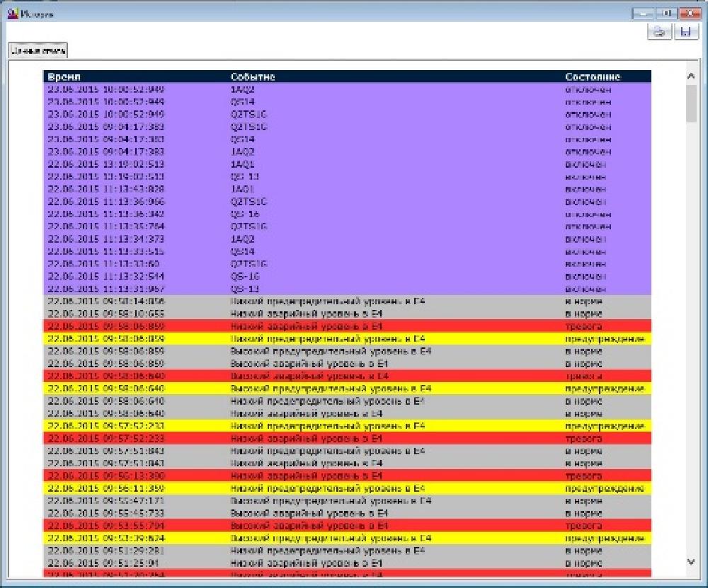Select red тревога row at 09:58:06:640
Screen dimensions: 708x588
[x=347, y=376]
